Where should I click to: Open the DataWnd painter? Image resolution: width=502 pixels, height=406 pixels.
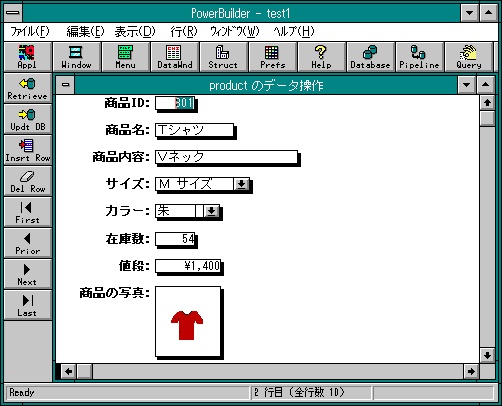pos(175,57)
